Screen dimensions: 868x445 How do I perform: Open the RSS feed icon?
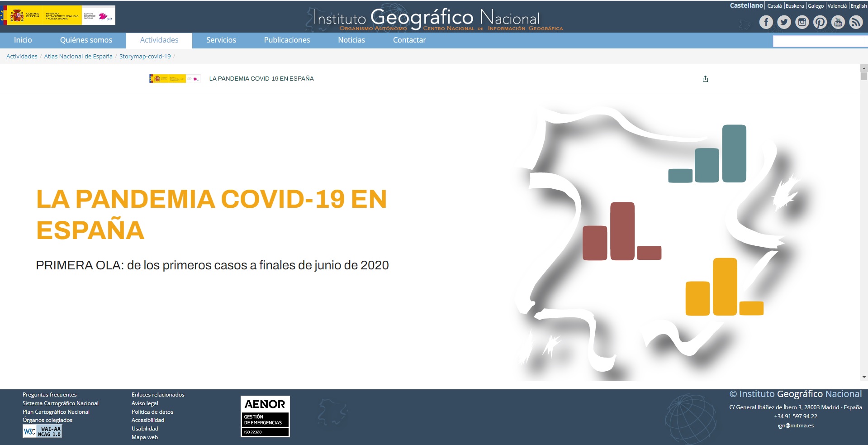856,22
